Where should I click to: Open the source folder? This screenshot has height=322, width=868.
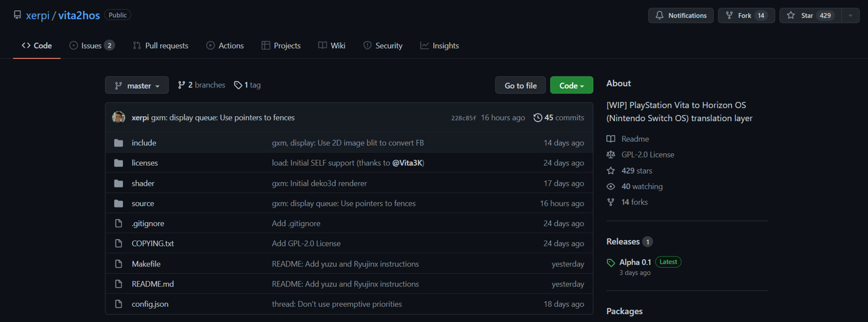143,203
